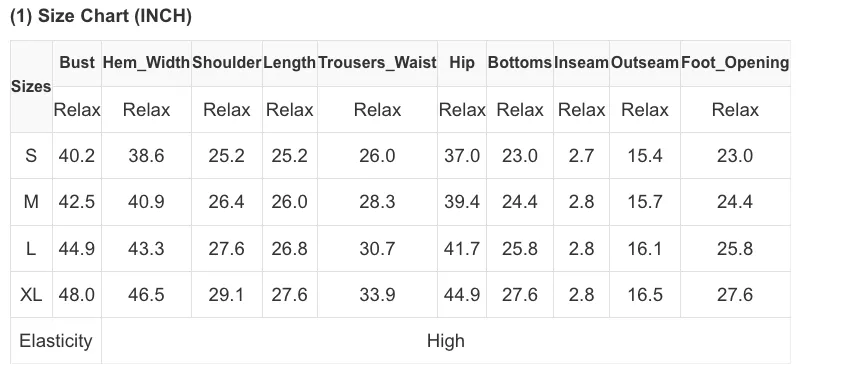Viewport: 842px width, 384px height.
Task: Select the 33.9 trousers waist value
Action: (378, 295)
